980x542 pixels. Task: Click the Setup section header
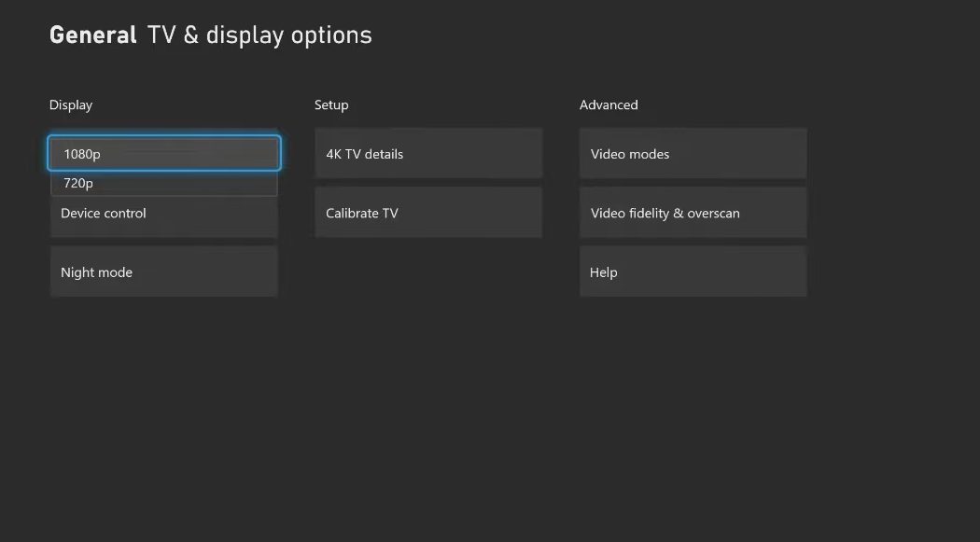[330, 104]
